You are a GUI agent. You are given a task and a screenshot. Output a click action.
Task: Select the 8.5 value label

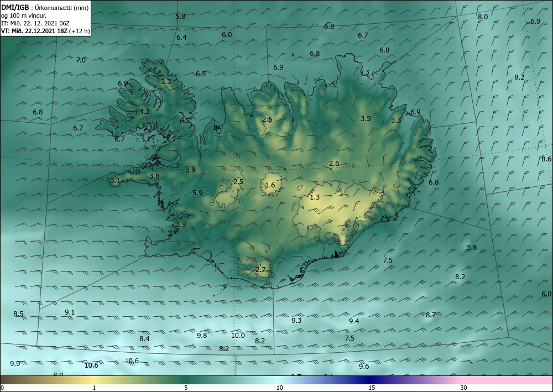pyautogui.click(x=18, y=314)
